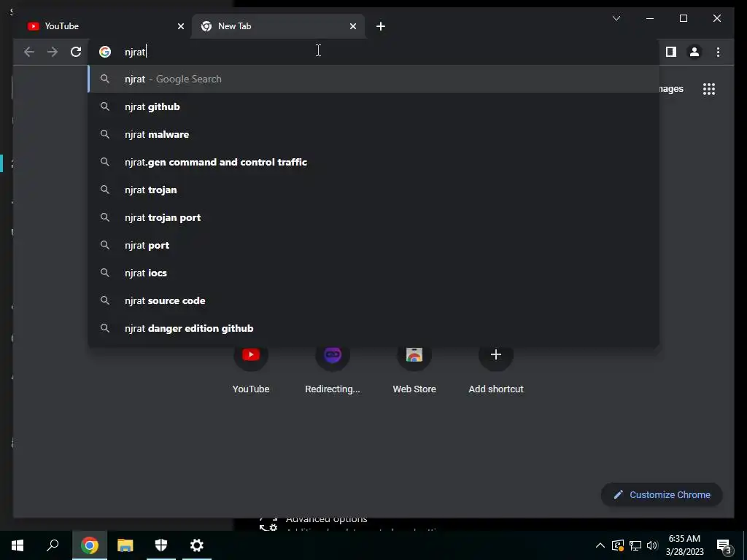
Task: Open the Windows Start menu
Action: pyautogui.click(x=18, y=545)
